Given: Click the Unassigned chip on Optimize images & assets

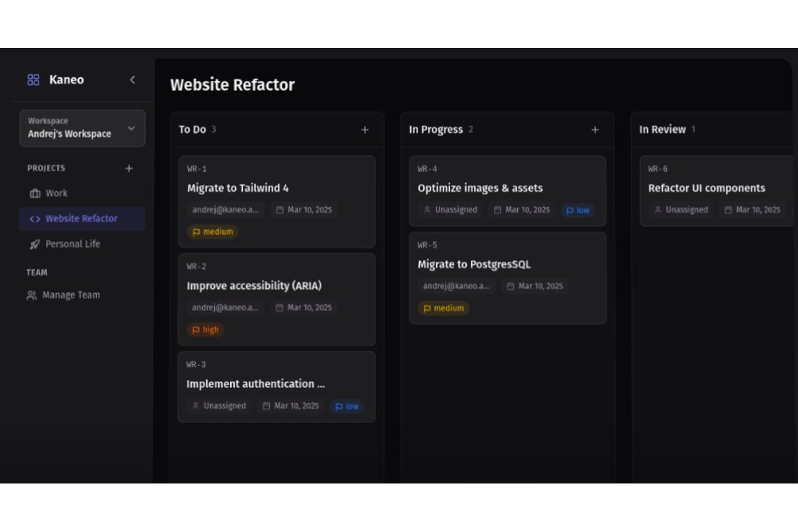Looking at the screenshot, I should point(450,210).
